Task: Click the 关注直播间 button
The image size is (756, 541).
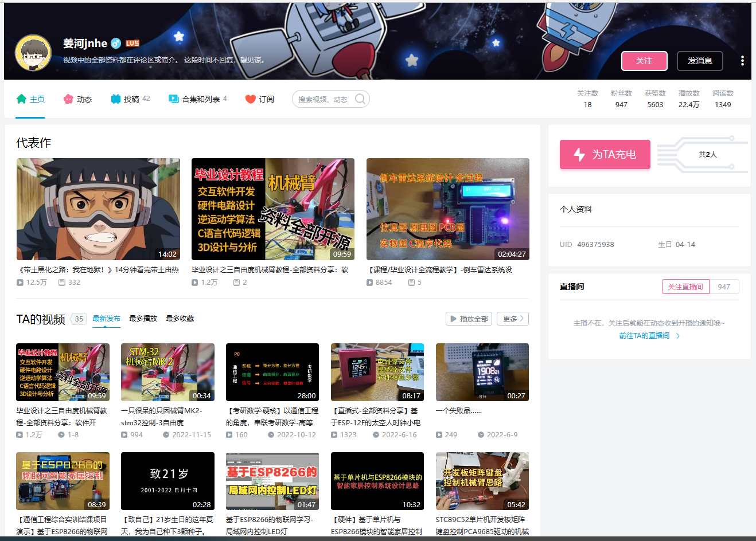Action: tap(685, 287)
